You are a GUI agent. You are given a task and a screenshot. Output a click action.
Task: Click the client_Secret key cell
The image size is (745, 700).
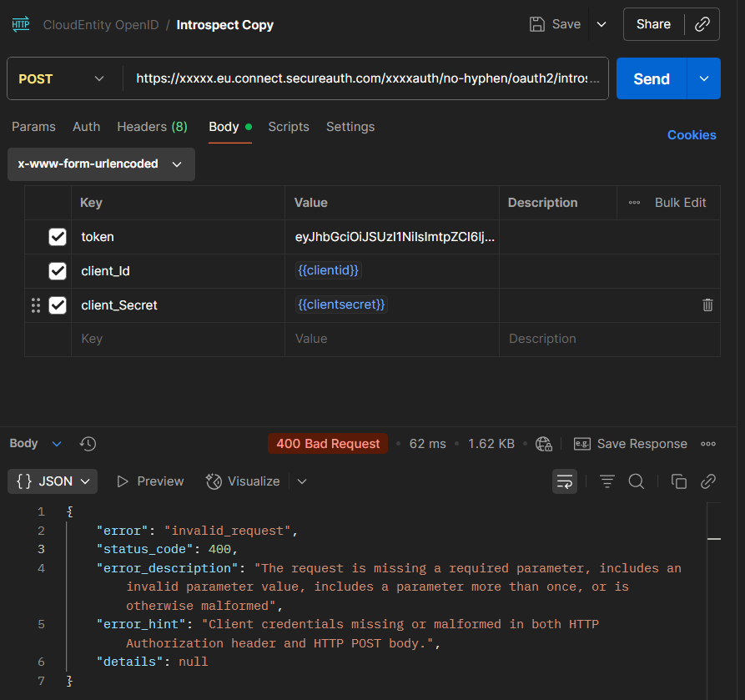point(179,305)
